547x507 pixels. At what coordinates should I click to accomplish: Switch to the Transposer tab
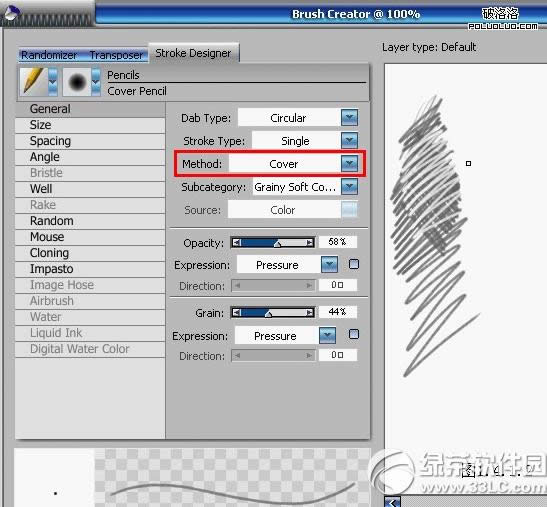[116, 55]
